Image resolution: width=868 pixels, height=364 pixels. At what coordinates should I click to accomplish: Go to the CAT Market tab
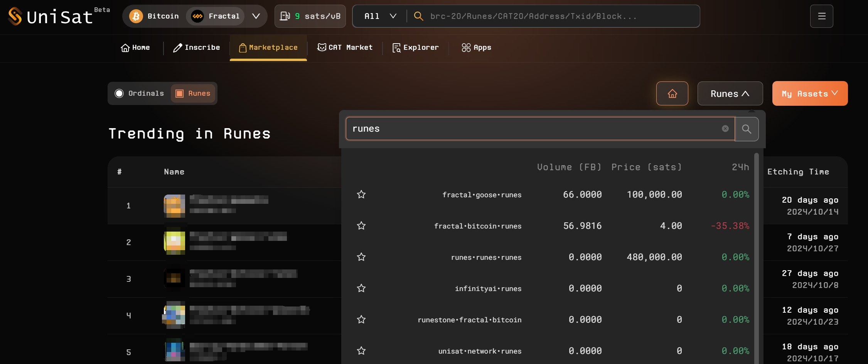(x=345, y=47)
